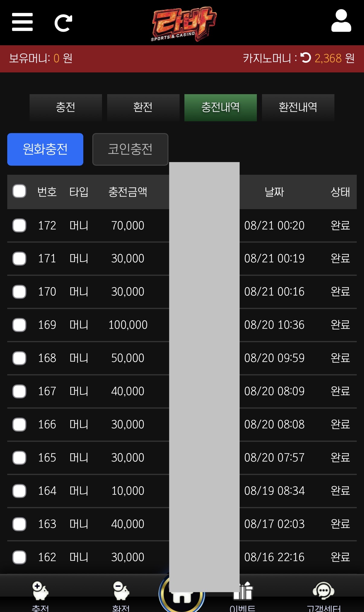Tap the piggy bank withdraw icon

(121, 591)
